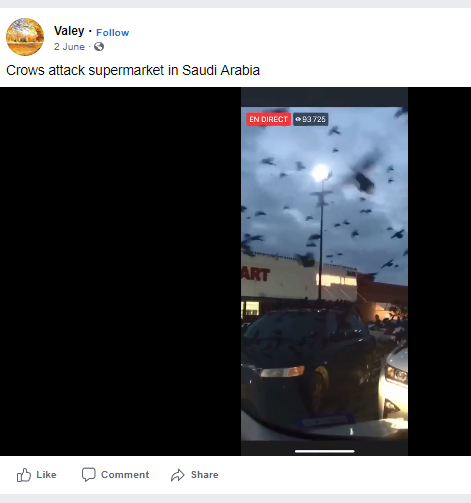This screenshot has width=471, height=503.
Task: Follow the Valey page
Action: (112, 33)
